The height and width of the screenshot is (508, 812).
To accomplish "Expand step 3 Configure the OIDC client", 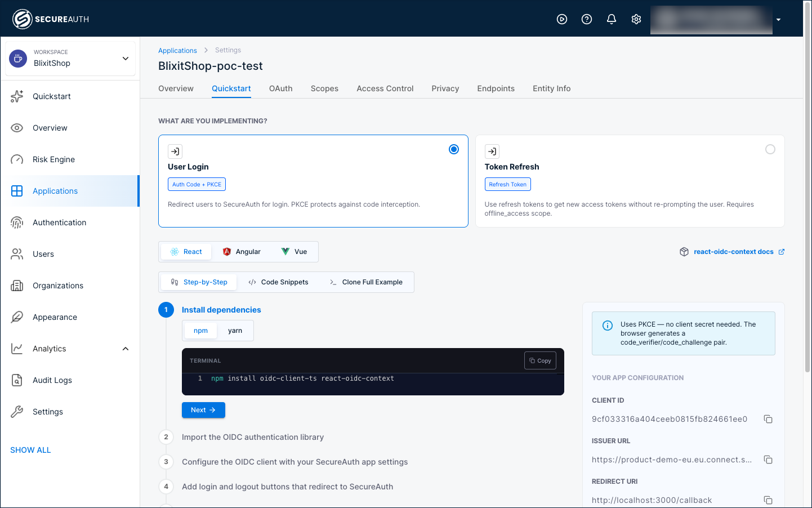I will coord(295,462).
